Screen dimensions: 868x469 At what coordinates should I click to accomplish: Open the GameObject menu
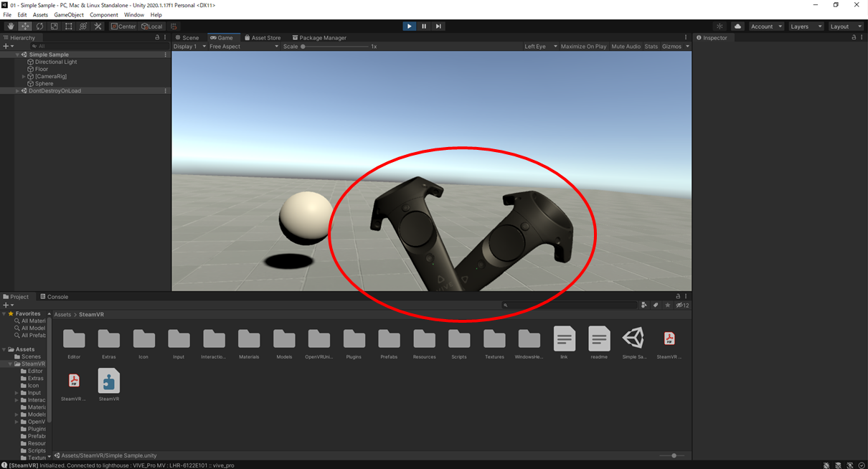[68, 14]
